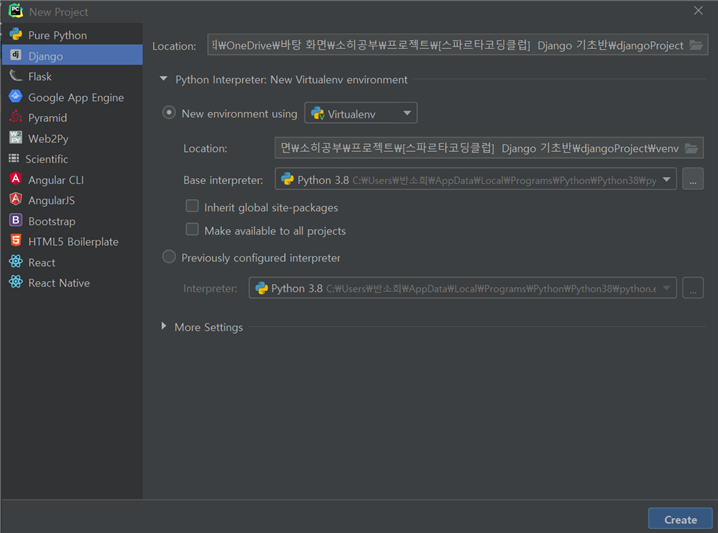The image size is (718, 533).
Task: Click the React Native atom icon
Action: 16,282
